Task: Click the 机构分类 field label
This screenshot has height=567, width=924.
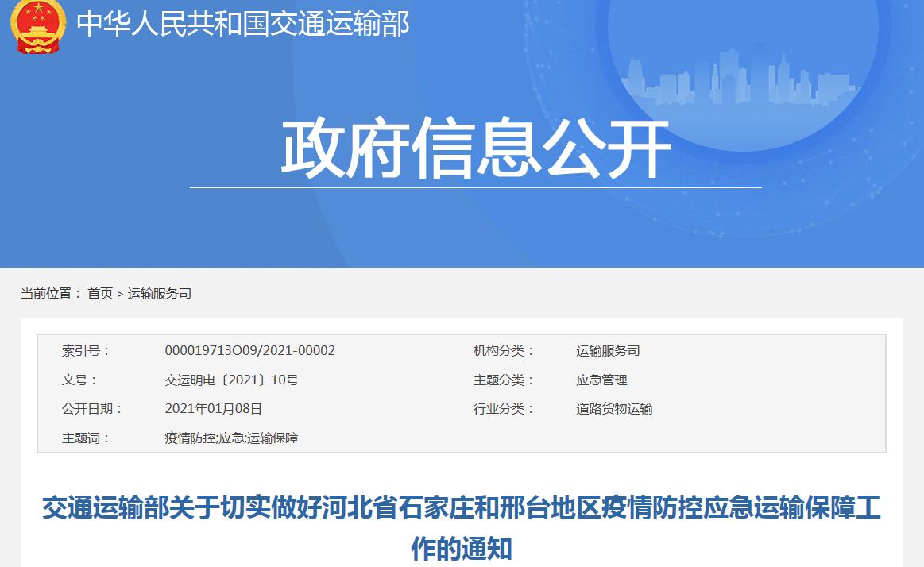Action: 504,351
